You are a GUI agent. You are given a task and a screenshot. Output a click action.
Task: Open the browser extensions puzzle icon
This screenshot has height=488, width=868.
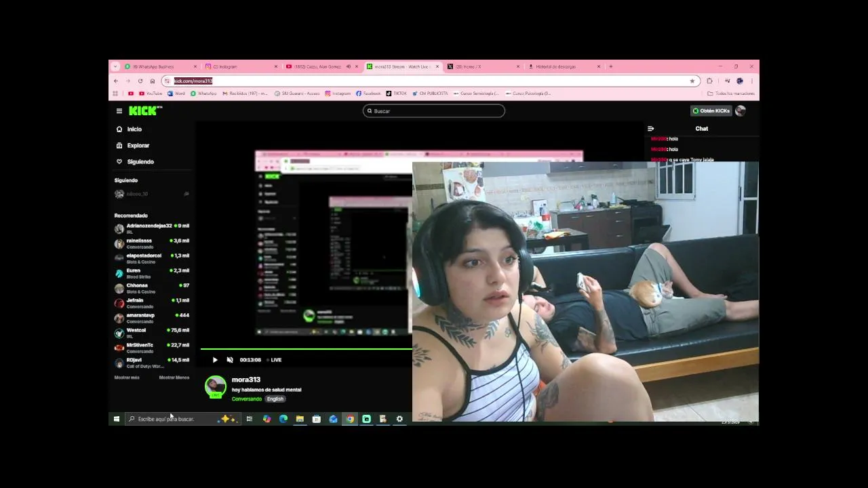coord(710,81)
